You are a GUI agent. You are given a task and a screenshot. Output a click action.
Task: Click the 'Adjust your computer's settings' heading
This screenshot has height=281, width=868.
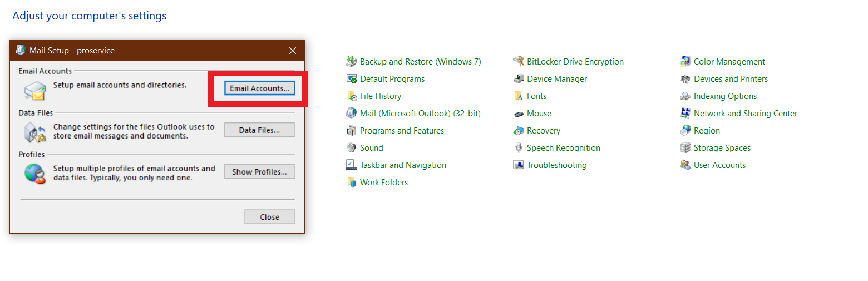click(89, 16)
